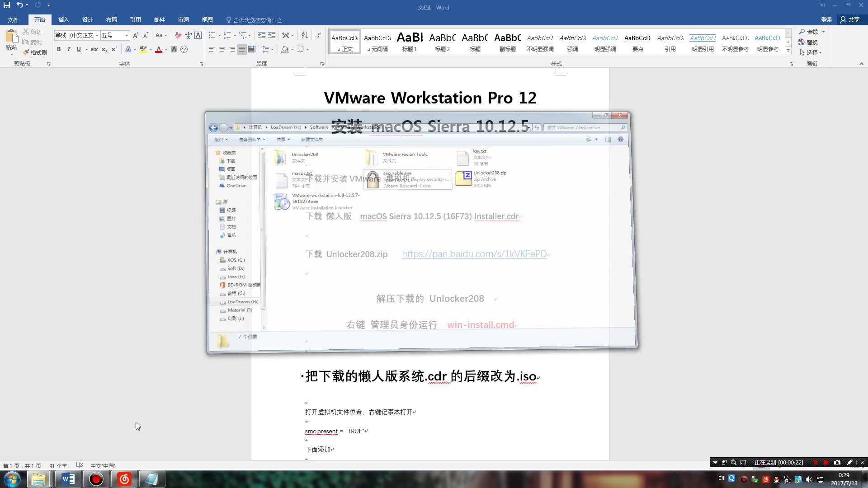Open the Change Case (Aa) dropdown

tap(161, 35)
